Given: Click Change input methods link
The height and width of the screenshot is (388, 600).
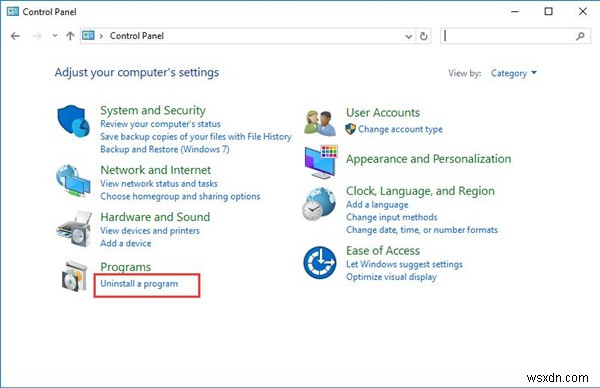Looking at the screenshot, I should [391, 217].
